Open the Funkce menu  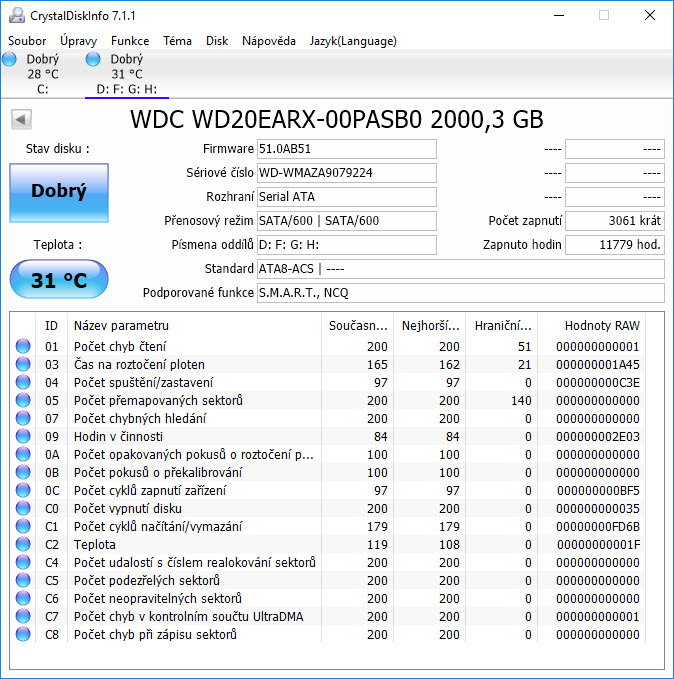130,41
